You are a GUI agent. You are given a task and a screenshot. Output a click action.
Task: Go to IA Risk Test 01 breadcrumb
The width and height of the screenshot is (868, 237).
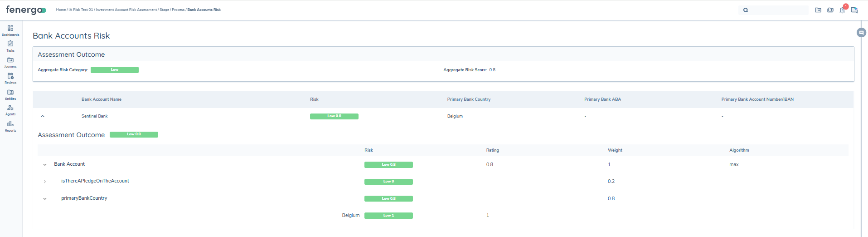[81, 10]
